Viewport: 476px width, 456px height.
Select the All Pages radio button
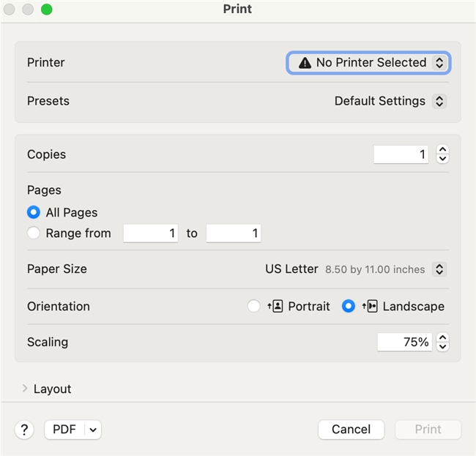click(x=33, y=212)
